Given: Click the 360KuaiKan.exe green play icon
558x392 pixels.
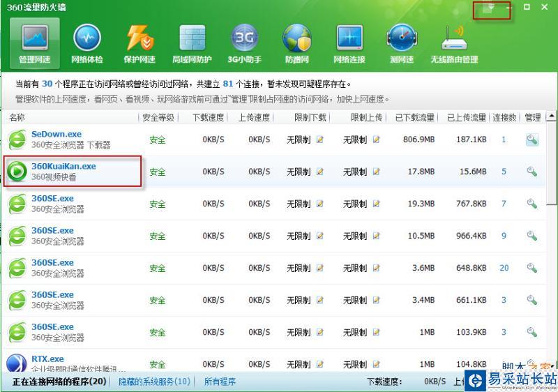Looking at the screenshot, I should pos(17,172).
